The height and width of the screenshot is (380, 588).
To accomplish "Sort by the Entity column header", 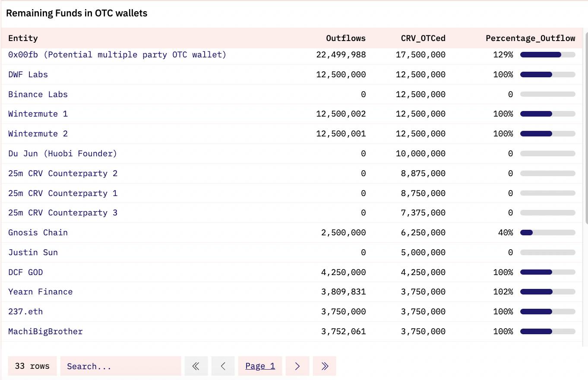I will [23, 38].
